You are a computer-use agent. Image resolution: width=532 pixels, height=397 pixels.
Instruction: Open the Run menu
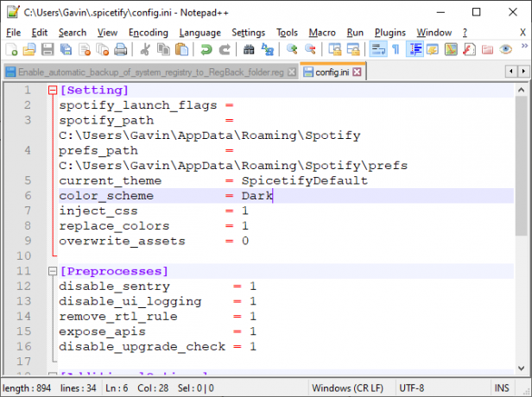tap(355, 33)
